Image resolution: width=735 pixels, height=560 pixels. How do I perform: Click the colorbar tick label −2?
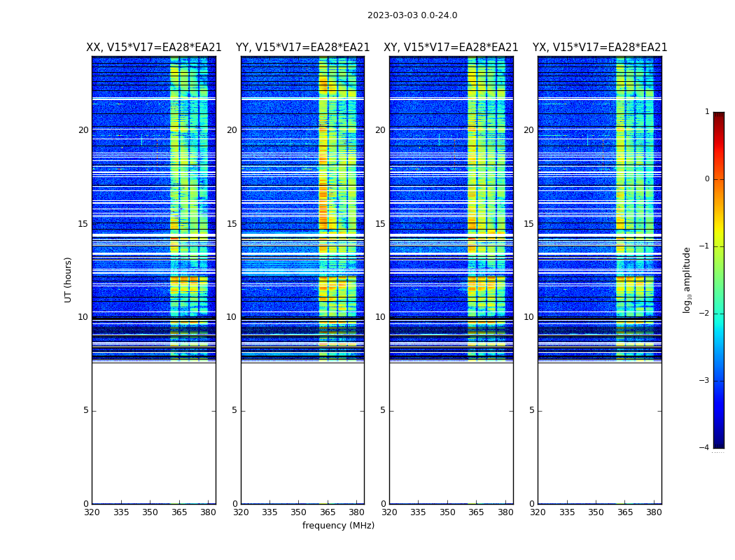click(706, 314)
